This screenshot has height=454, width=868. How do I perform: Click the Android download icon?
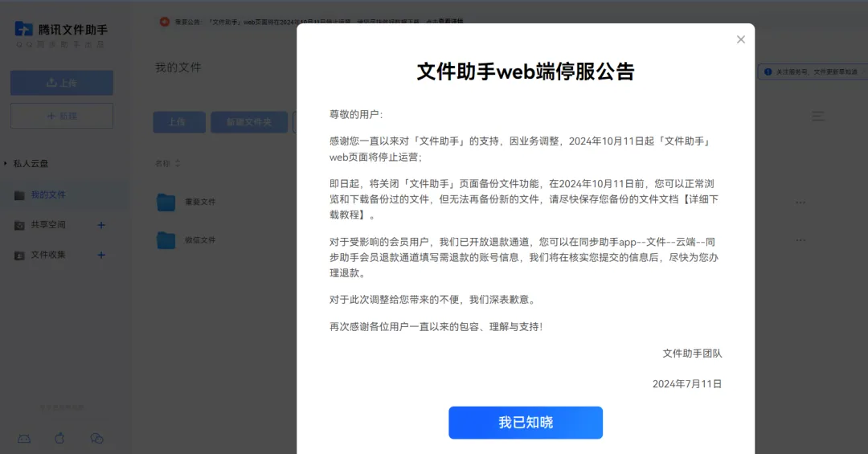pyautogui.click(x=24, y=439)
